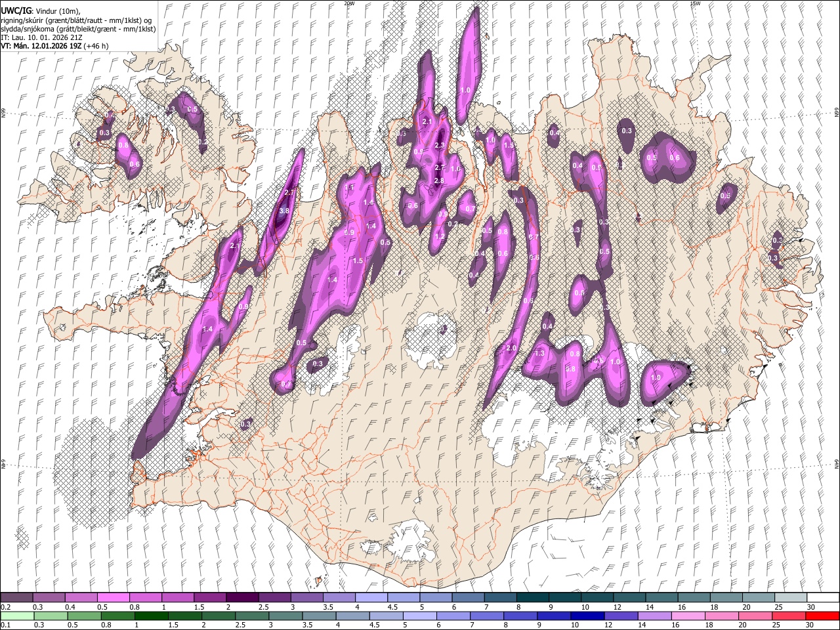Click the 14 violet swatch in the lower legend row
The width and height of the screenshot is (840, 630).
click(654, 616)
